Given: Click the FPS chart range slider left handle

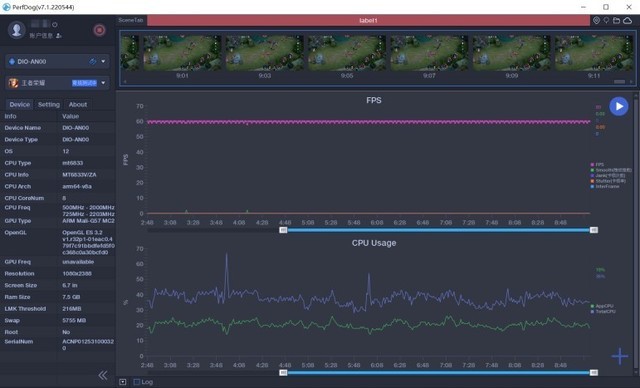Looking at the screenshot, I should click(283, 230).
